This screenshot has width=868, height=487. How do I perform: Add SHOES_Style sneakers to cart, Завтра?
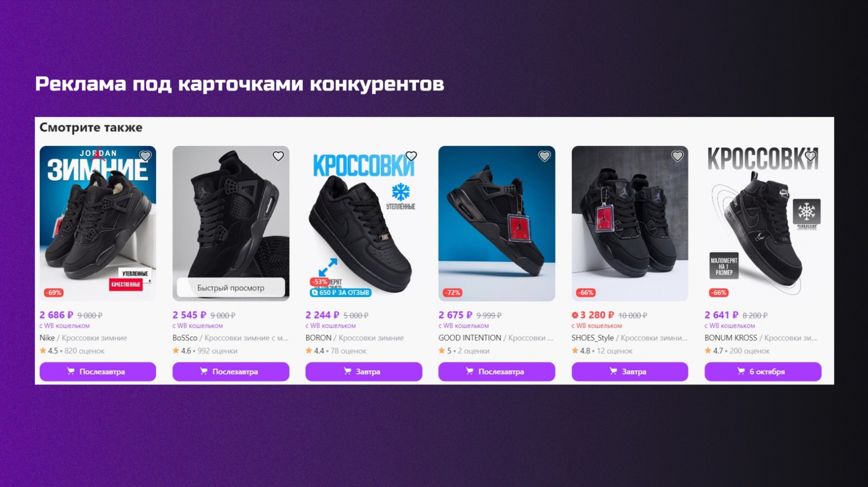tap(630, 371)
